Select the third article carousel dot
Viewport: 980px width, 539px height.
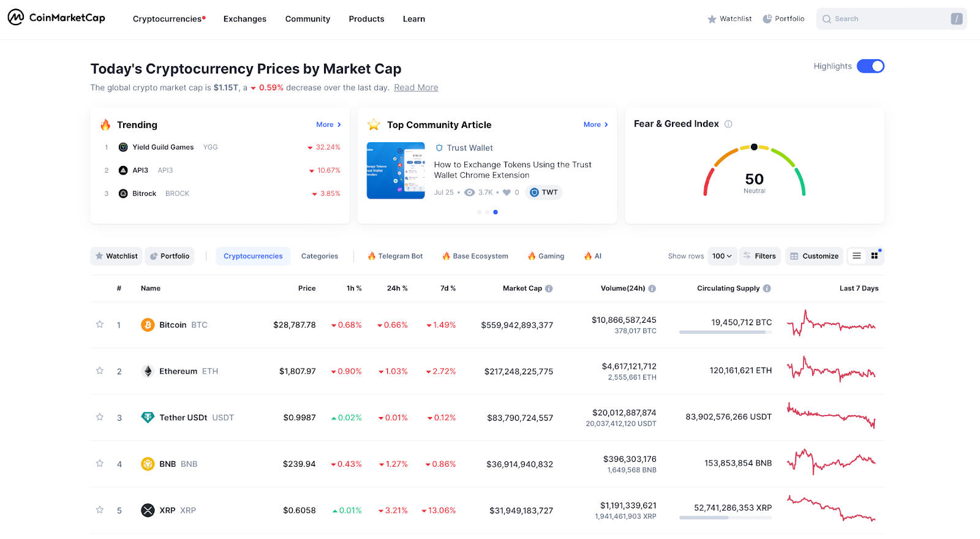[x=496, y=212]
